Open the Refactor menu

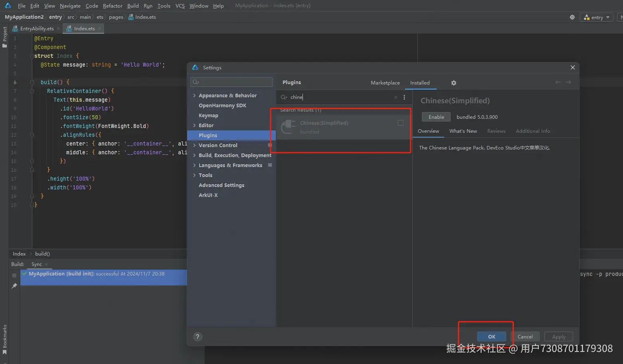pos(113,6)
